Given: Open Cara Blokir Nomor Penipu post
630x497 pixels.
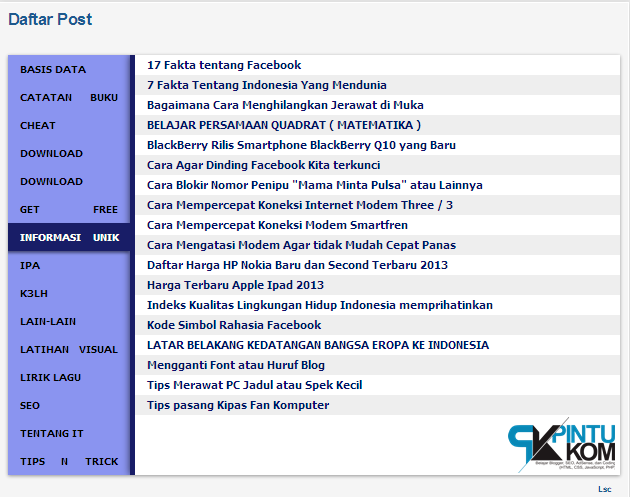Looking at the screenshot, I should coord(315,185).
